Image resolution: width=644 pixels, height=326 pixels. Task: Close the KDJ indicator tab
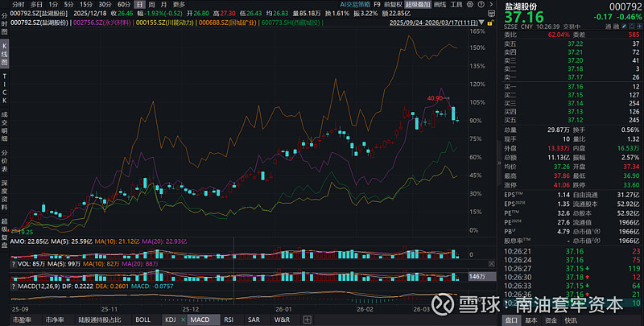click(182, 320)
